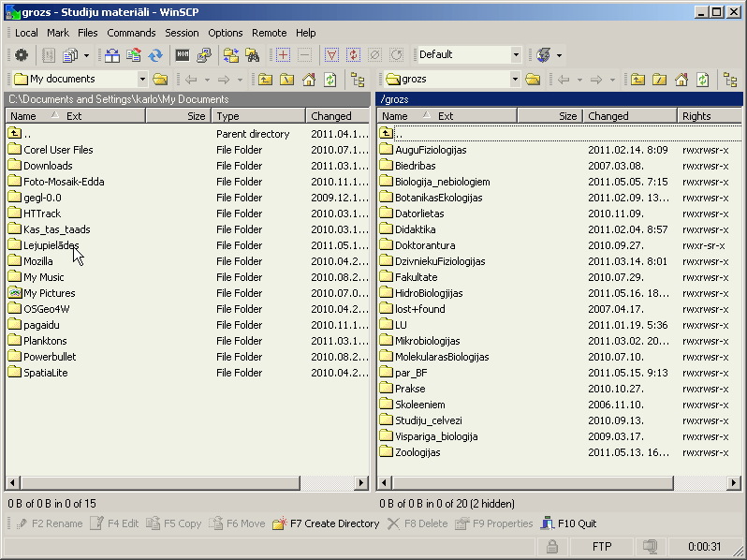Click the filter funnel toolbar icon
Image resolution: width=747 pixels, height=560 pixels.
click(331, 55)
